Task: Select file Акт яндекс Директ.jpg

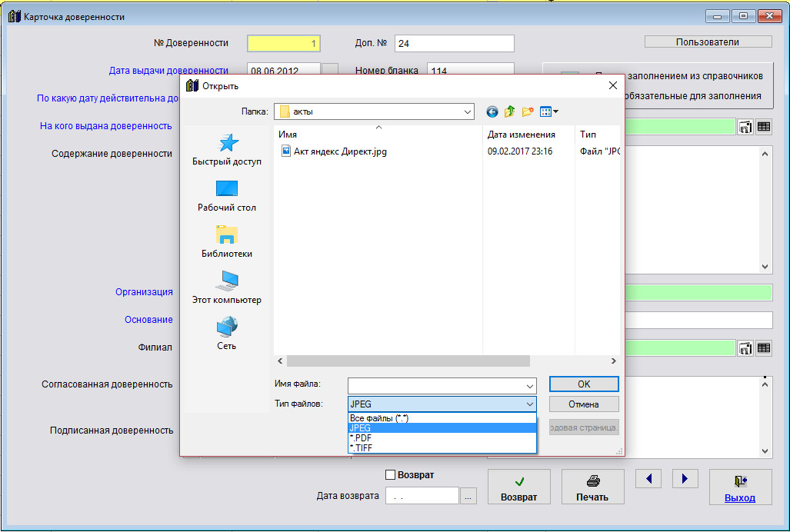Action: [x=340, y=151]
